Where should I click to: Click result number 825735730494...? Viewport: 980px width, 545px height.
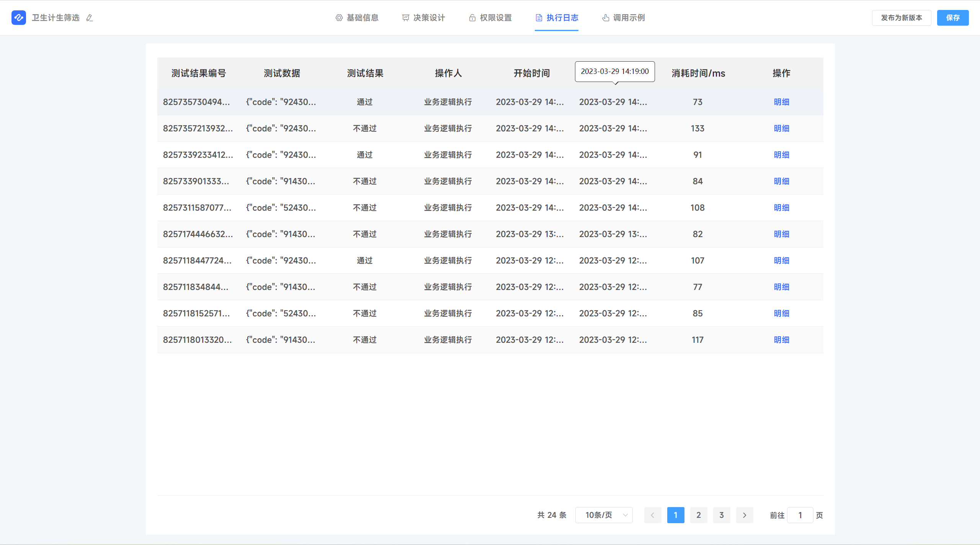(x=196, y=102)
